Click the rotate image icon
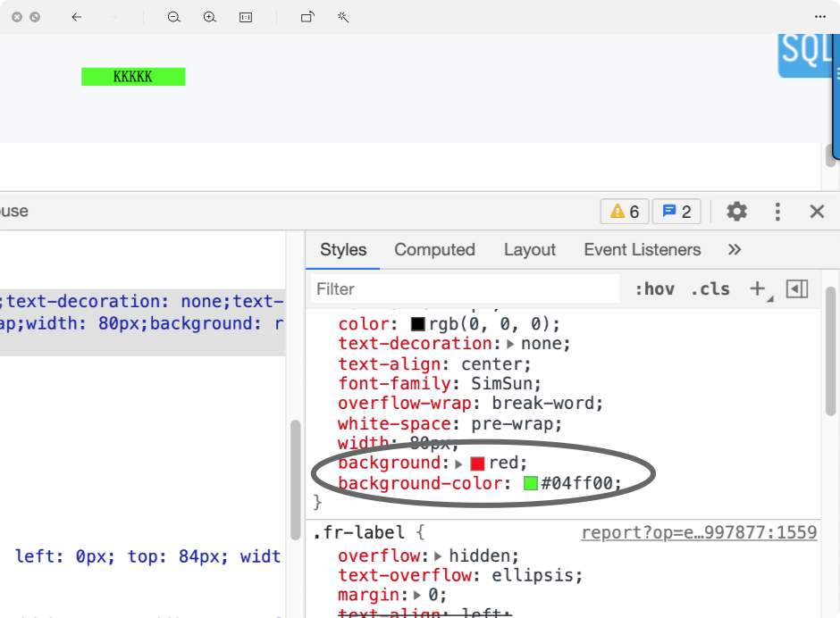 pos(307,17)
